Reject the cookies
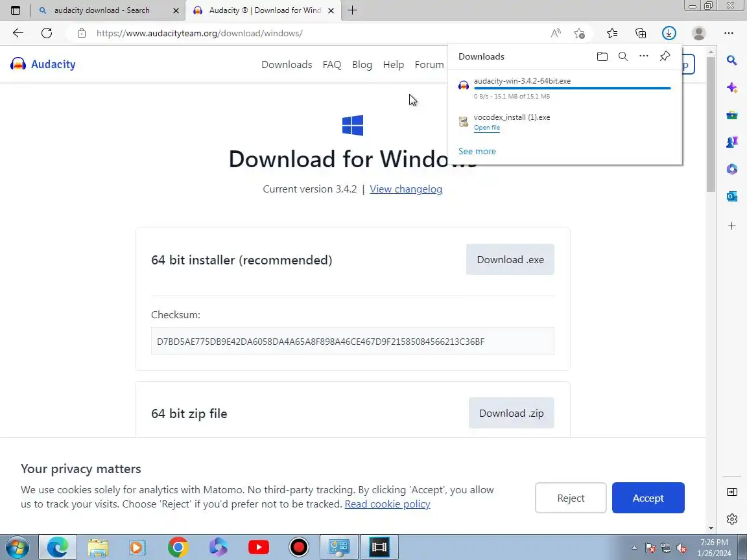This screenshot has width=747, height=560. (x=570, y=498)
